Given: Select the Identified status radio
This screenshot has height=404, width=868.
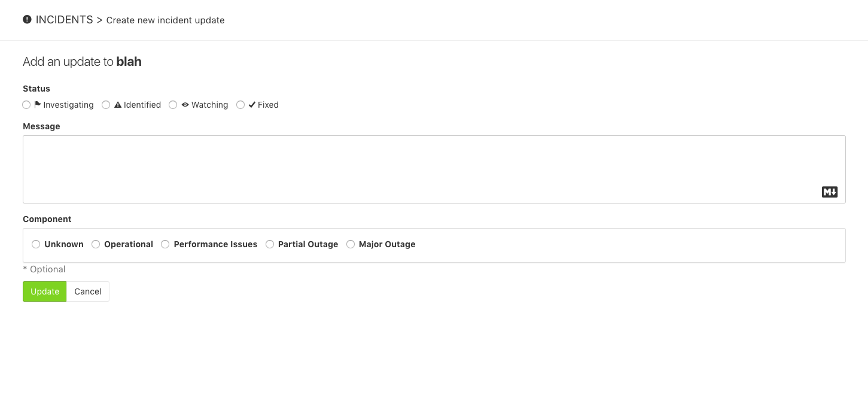Looking at the screenshot, I should click(x=106, y=105).
